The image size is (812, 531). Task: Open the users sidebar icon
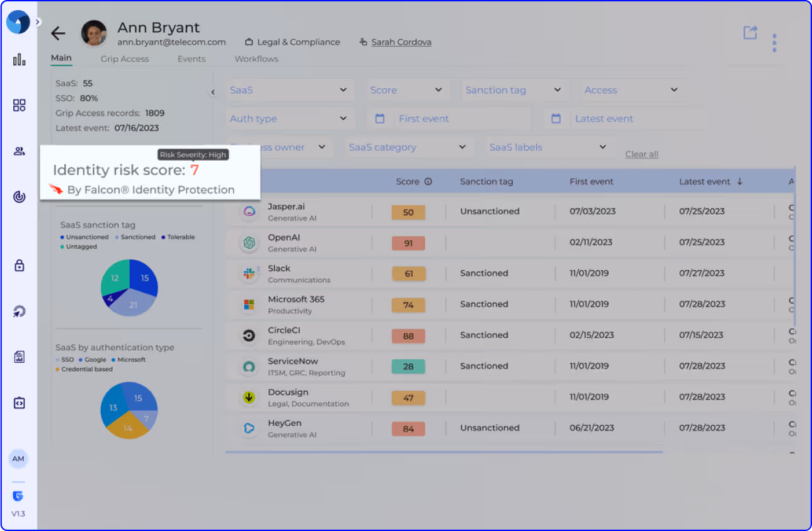[19, 151]
